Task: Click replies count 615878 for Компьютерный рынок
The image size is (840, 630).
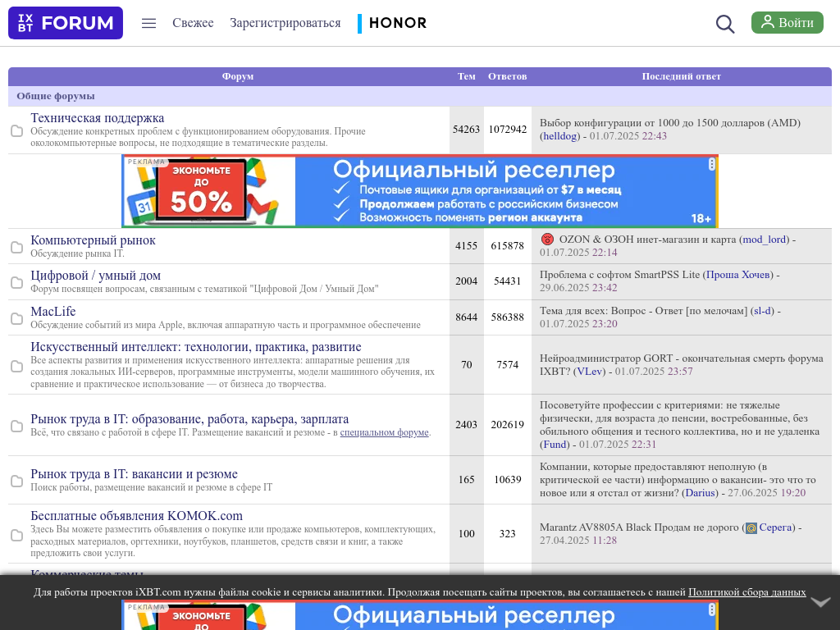Action: [507, 246]
